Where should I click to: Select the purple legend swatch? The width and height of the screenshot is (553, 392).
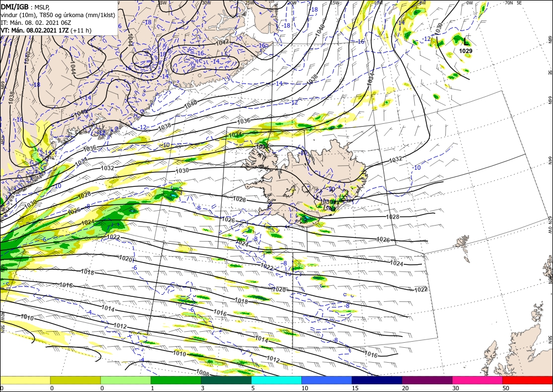[x=427, y=380]
